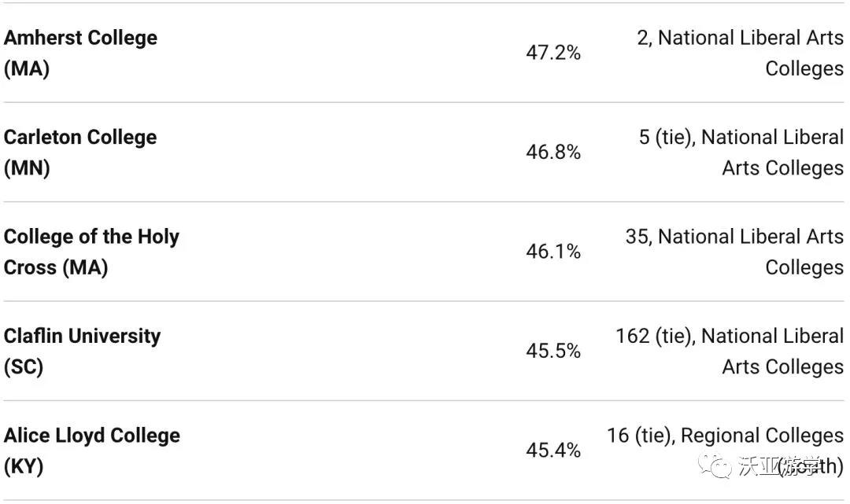
Task: Select Claflin's 162 (tie) ranking text
Action: pyautogui.click(x=730, y=351)
